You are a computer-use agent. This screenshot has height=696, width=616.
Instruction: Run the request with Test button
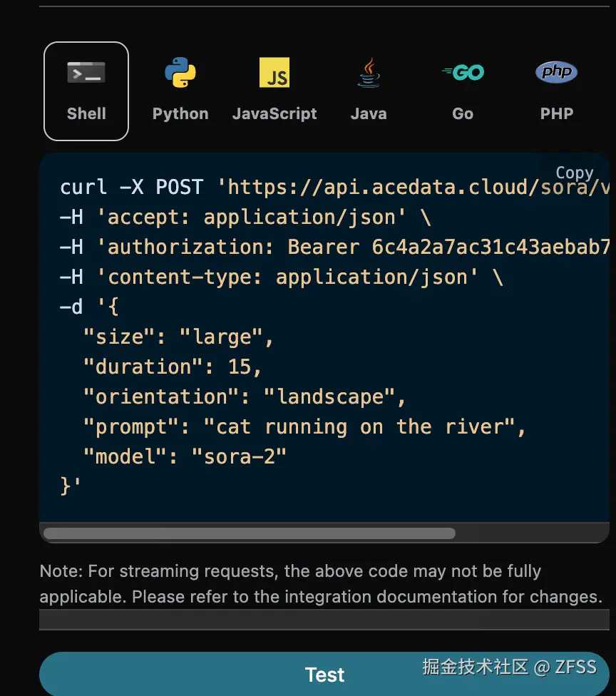click(x=324, y=675)
